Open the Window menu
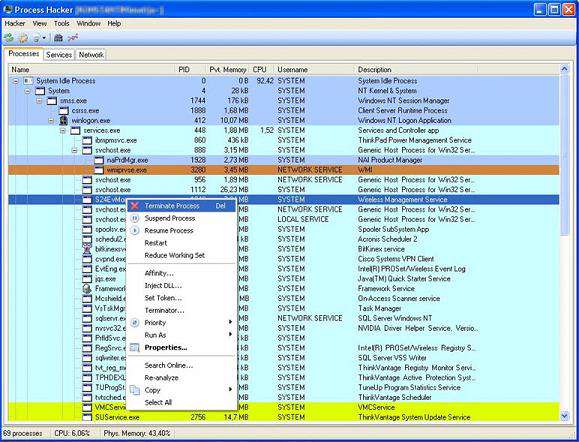This screenshot has width=579, height=442. (89, 23)
